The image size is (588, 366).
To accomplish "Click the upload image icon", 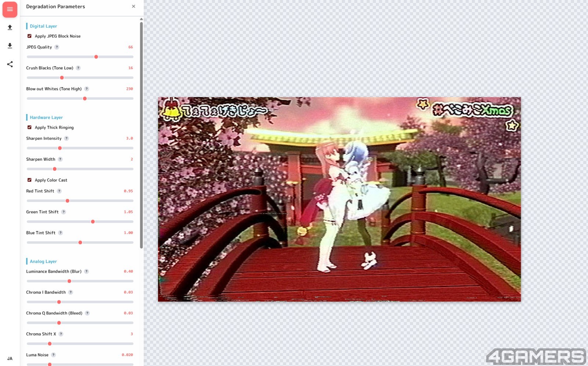I will tap(10, 28).
